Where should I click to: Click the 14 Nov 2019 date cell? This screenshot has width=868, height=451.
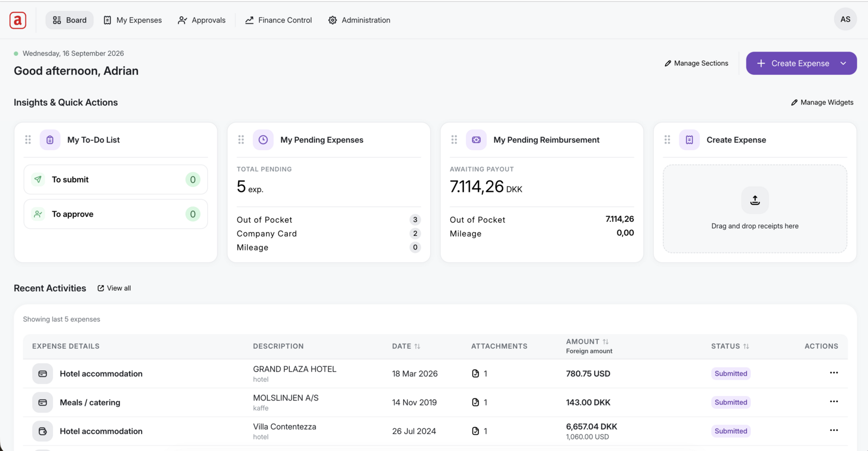pos(414,402)
